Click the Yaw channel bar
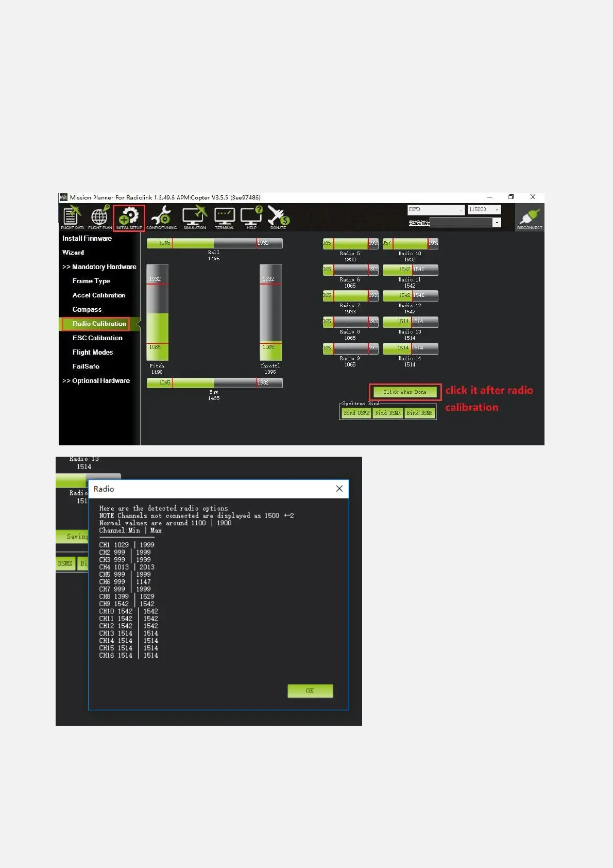 [x=214, y=383]
